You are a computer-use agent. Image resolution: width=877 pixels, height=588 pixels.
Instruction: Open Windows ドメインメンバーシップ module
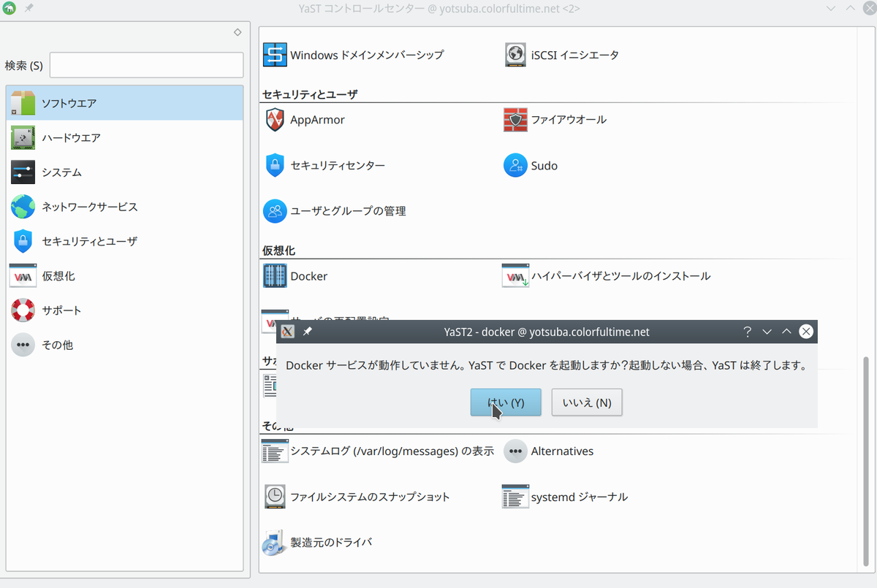pos(354,55)
